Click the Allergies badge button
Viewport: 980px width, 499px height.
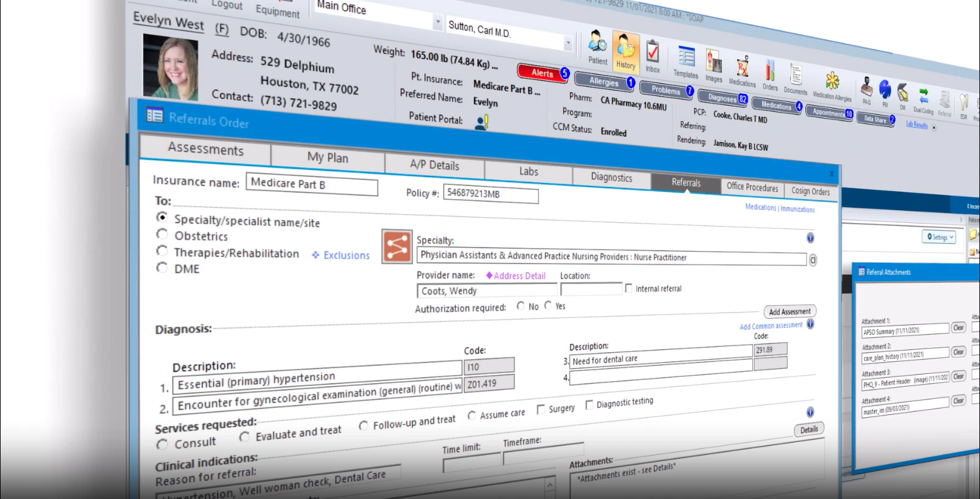[603, 81]
